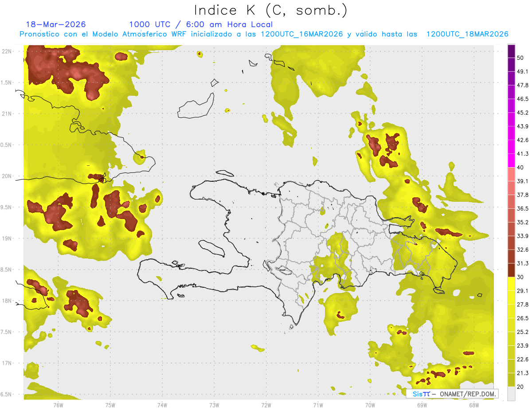This screenshot has height=411, width=532.
Task: Click the '69W' longitude label
Action: click(x=422, y=405)
